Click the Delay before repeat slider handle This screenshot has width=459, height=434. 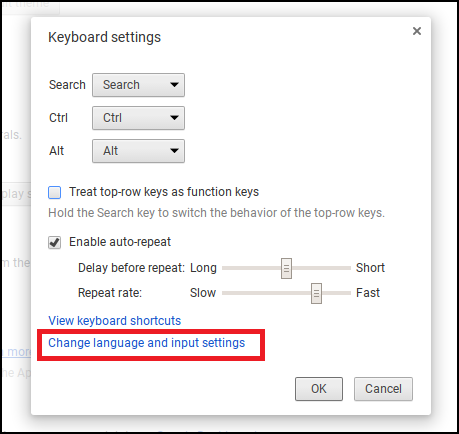pyautogui.click(x=286, y=268)
